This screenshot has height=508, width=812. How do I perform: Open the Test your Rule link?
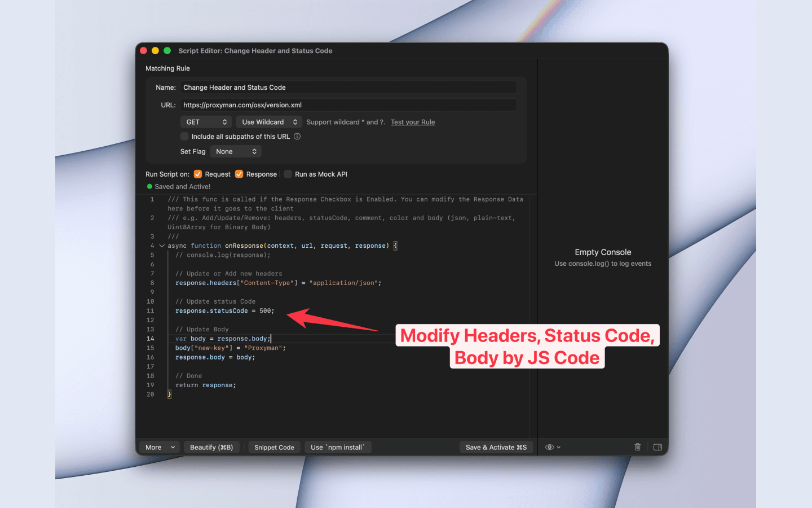pyautogui.click(x=413, y=122)
